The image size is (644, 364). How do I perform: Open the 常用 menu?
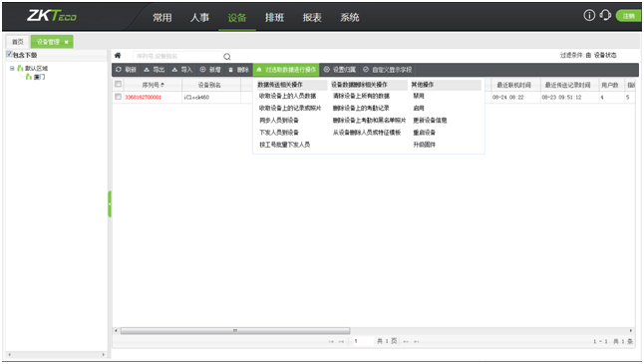point(162,17)
